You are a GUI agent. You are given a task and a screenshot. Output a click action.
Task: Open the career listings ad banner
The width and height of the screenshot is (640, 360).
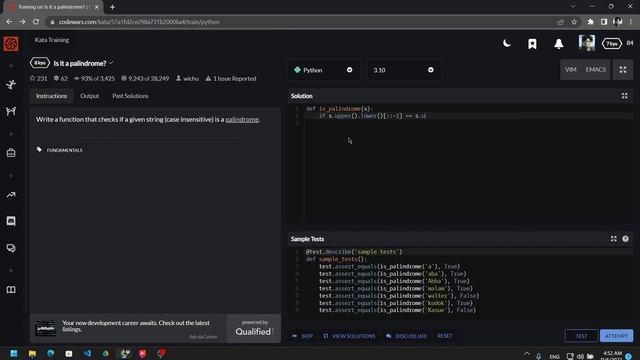[128, 328]
